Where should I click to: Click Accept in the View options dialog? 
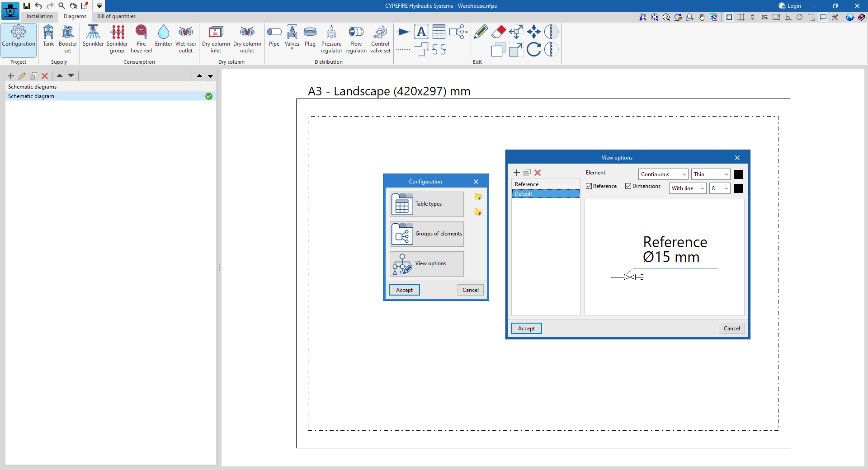(x=526, y=329)
